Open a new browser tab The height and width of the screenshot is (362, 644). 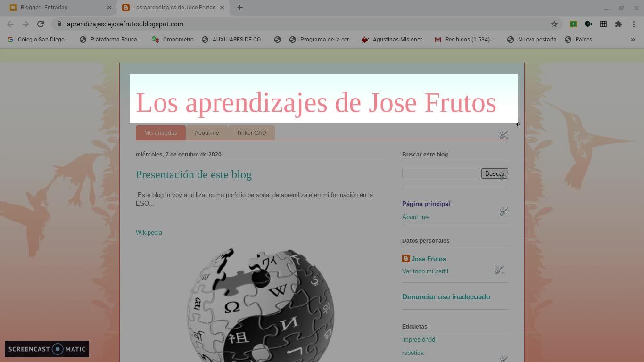pyautogui.click(x=240, y=8)
